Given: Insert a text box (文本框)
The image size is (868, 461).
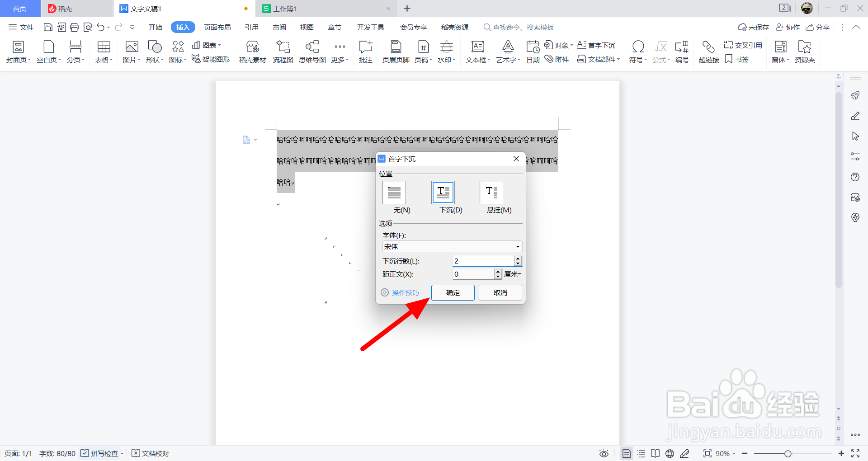Looking at the screenshot, I should click(x=478, y=52).
